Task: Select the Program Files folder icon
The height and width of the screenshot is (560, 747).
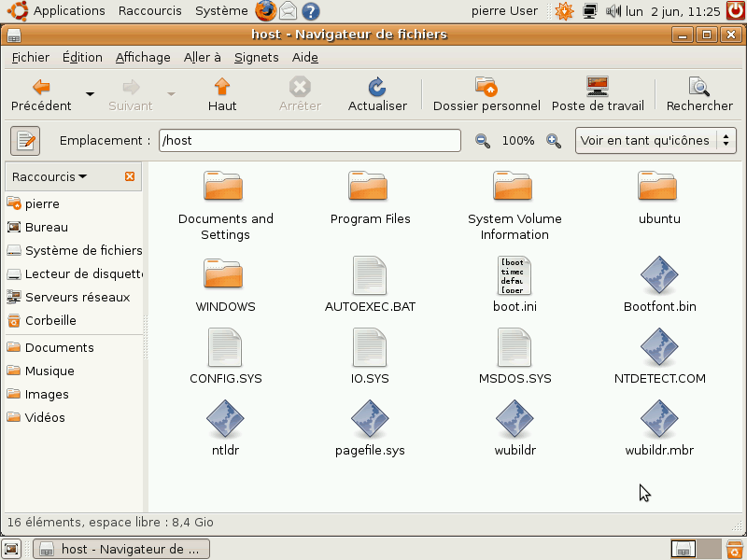Action: (x=368, y=186)
